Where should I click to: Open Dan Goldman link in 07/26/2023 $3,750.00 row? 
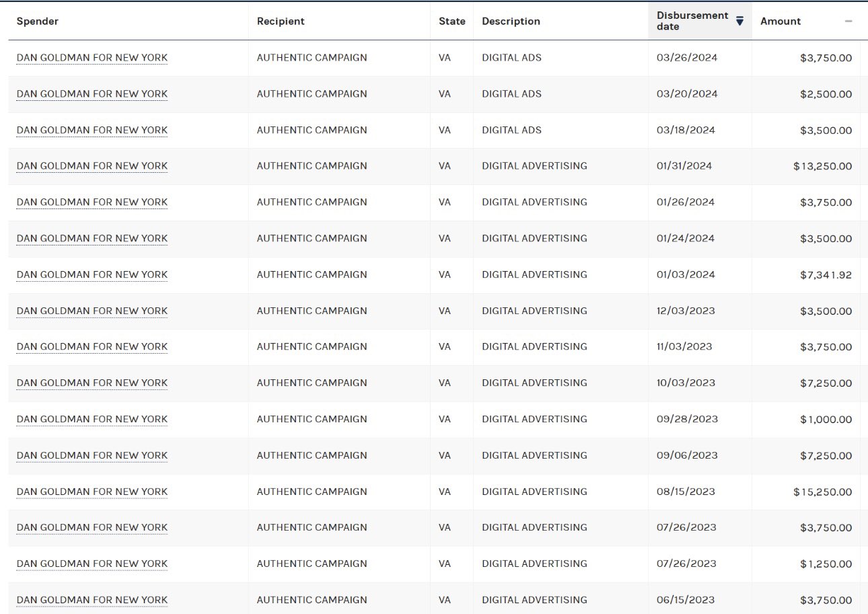[x=92, y=528]
